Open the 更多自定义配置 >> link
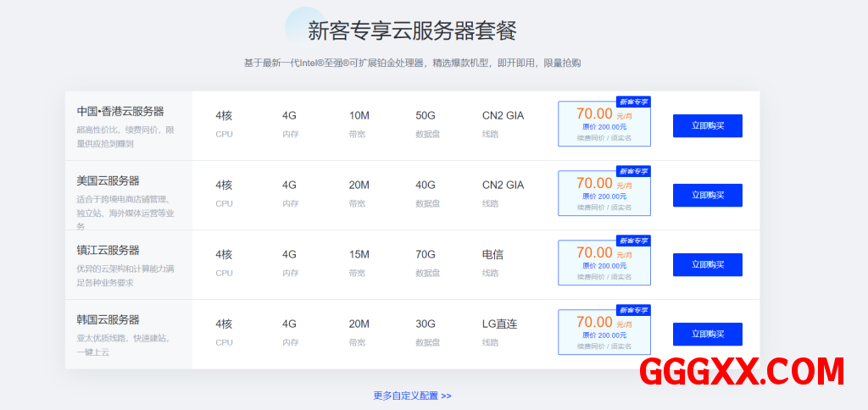868x410 pixels. pos(412,396)
